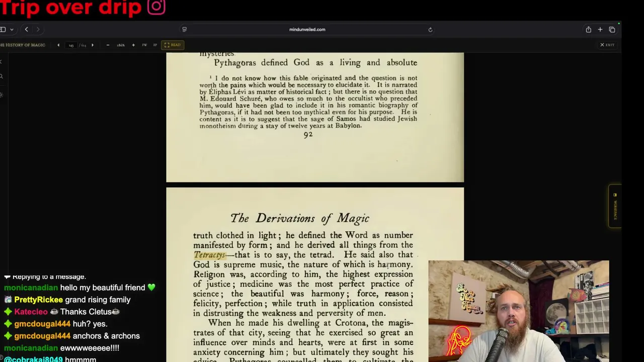Click the webcam overlay thumbnail
Viewport: 644px width, 362px height.
click(519, 311)
